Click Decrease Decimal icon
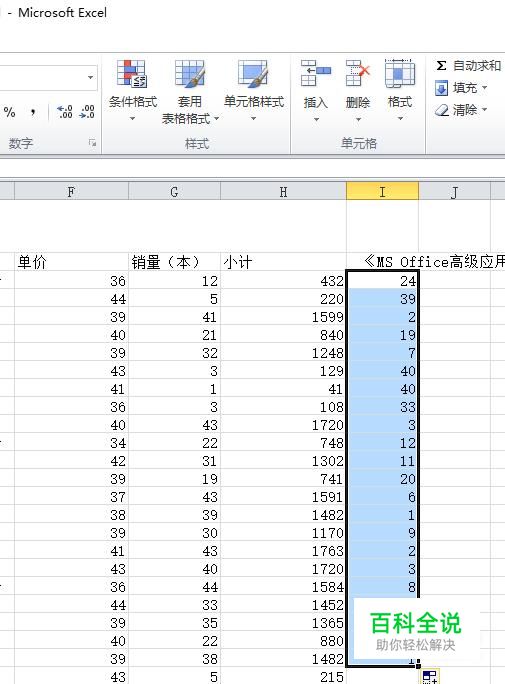 tap(87, 112)
